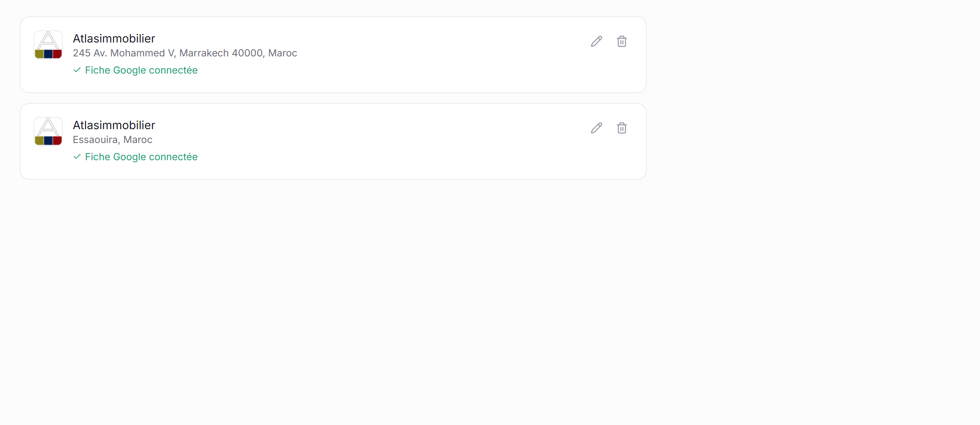Screen dimensions: 980x425
Task: Select the Atlasimmobilier name above the Marrakech address
Action: (114, 38)
